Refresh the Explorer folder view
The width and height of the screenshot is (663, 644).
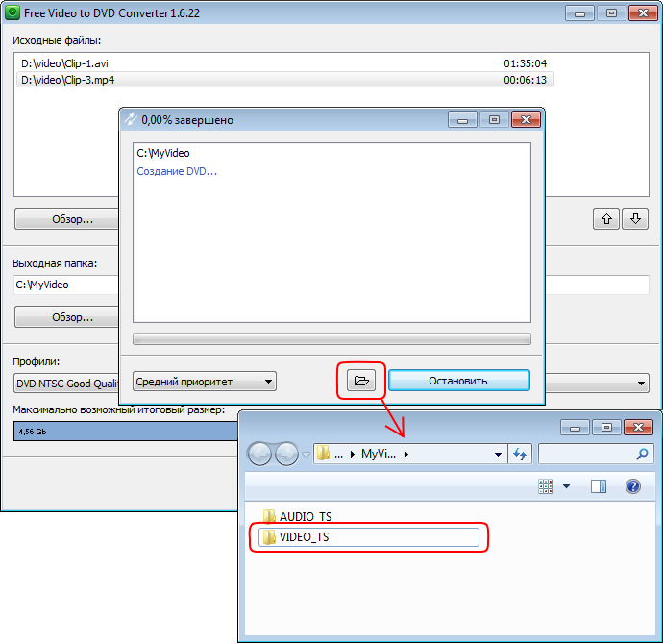point(522,454)
